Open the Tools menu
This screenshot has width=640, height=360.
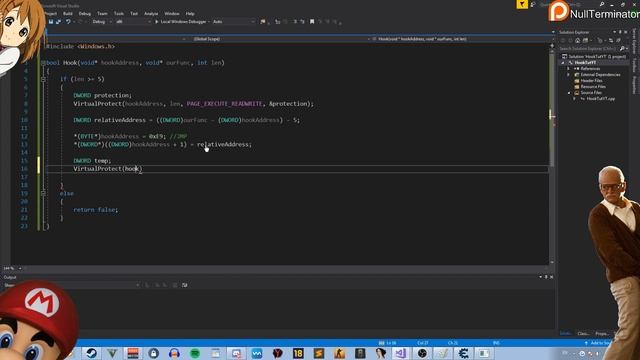pyautogui.click(x=119, y=13)
